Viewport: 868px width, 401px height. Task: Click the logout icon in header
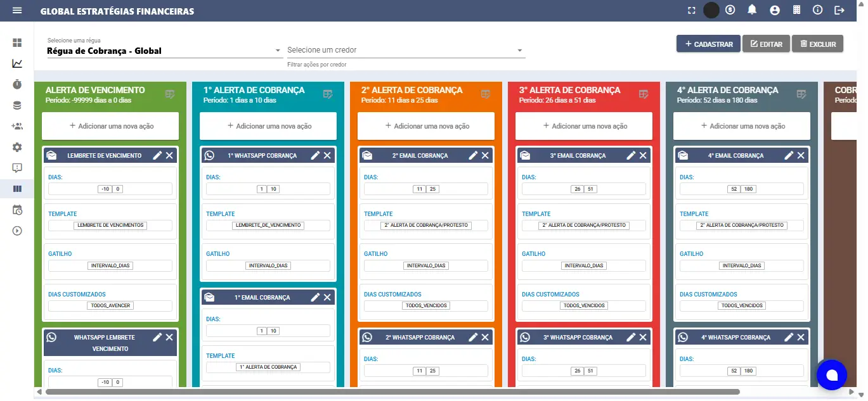839,10
